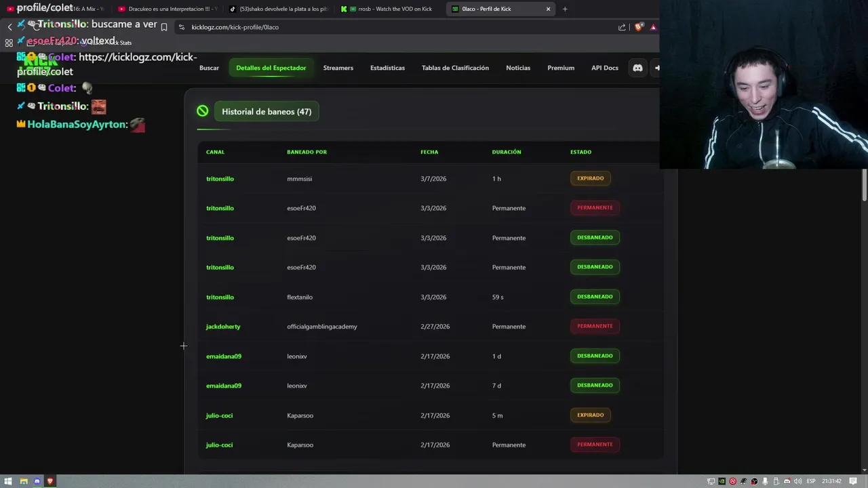
Task: Open emaidana09 link in the 7 d row
Action: pyautogui.click(x=224, y=386)
